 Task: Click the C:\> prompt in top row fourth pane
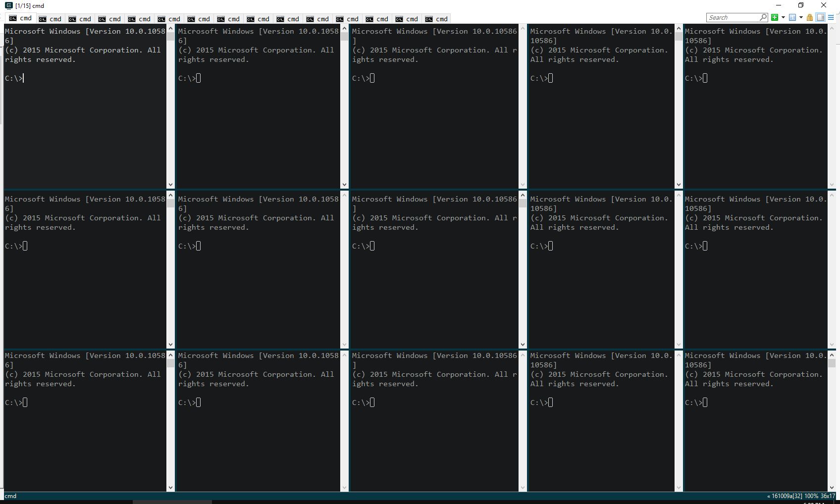click(x=539, y=78)
